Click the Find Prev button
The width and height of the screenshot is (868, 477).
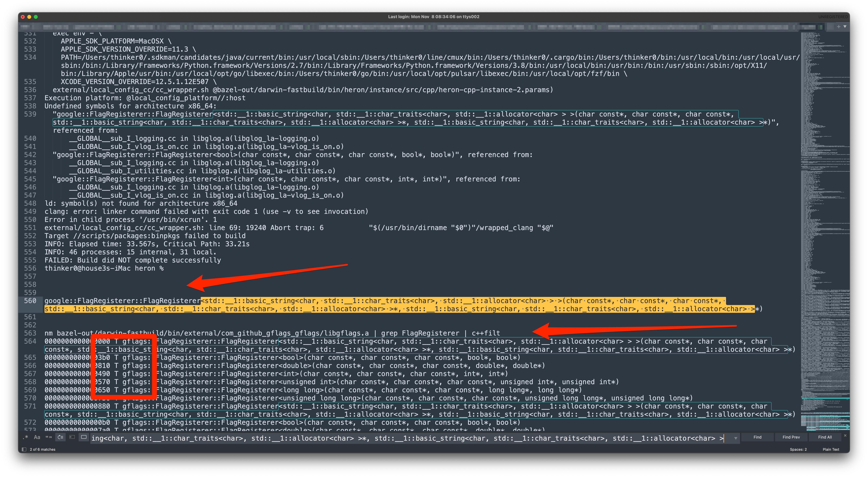791,437
